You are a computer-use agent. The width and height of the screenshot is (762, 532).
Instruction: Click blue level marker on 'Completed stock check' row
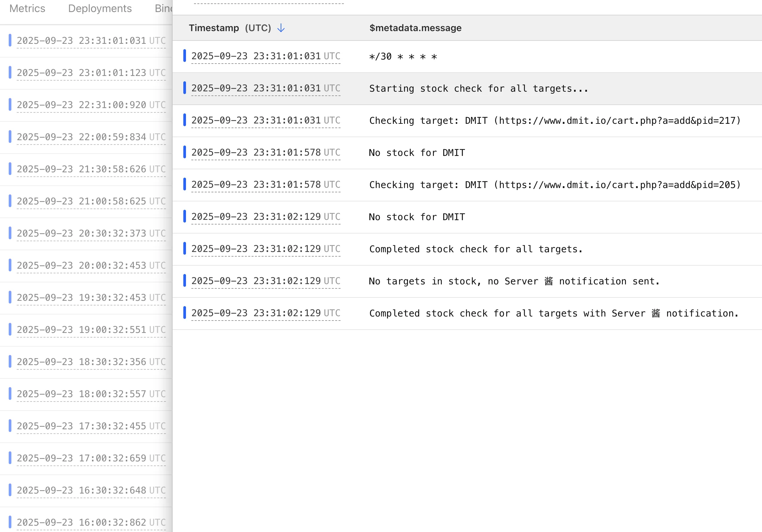(x=185, y=249)
